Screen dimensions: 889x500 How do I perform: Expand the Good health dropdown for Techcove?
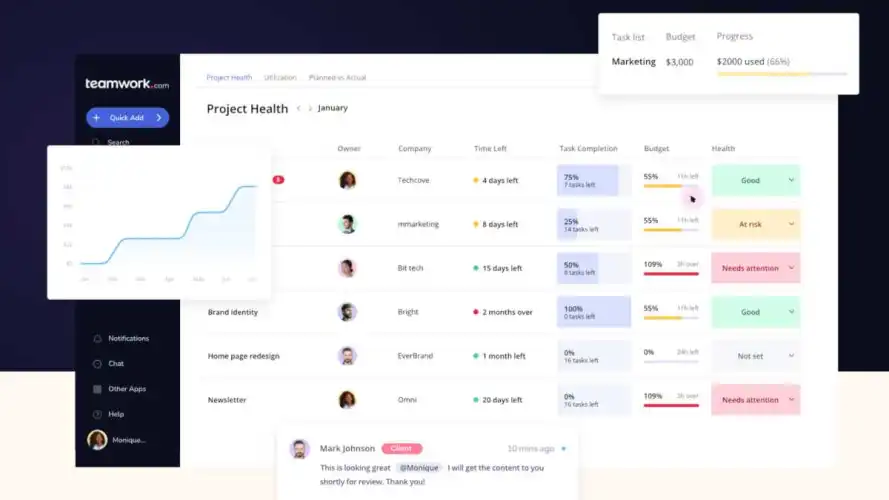pos(792,181)
